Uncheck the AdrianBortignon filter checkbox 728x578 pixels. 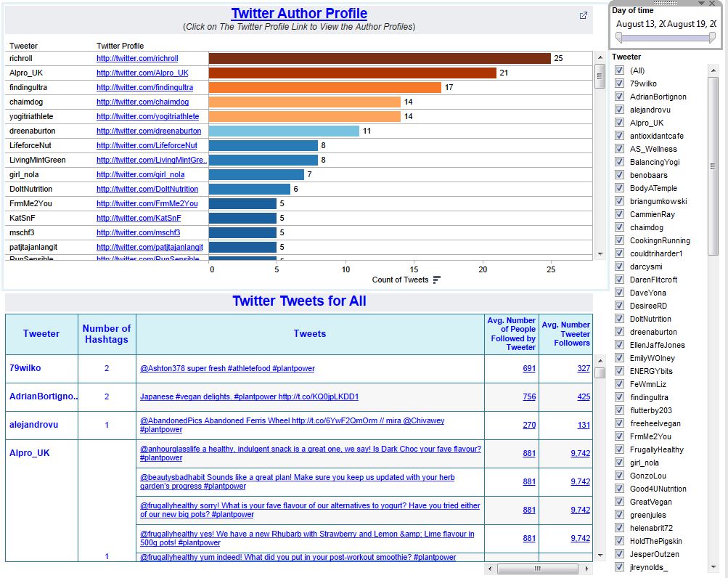(x=619, y=96)
